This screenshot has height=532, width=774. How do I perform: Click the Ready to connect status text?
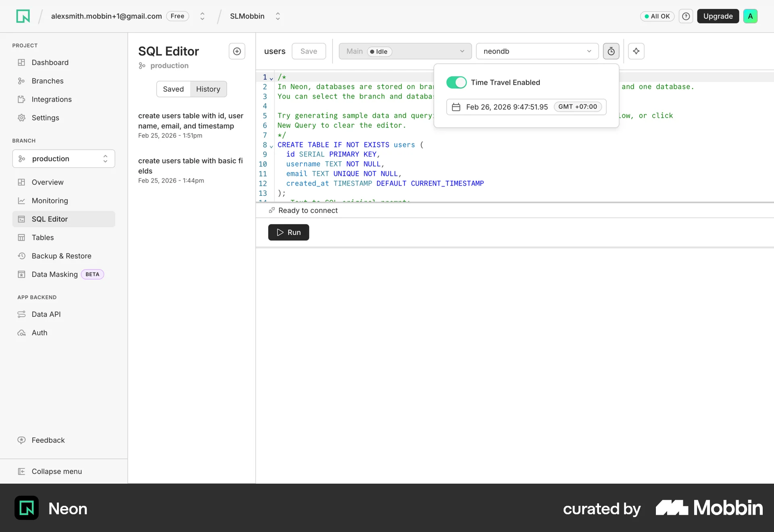click(x=308, y=210)
